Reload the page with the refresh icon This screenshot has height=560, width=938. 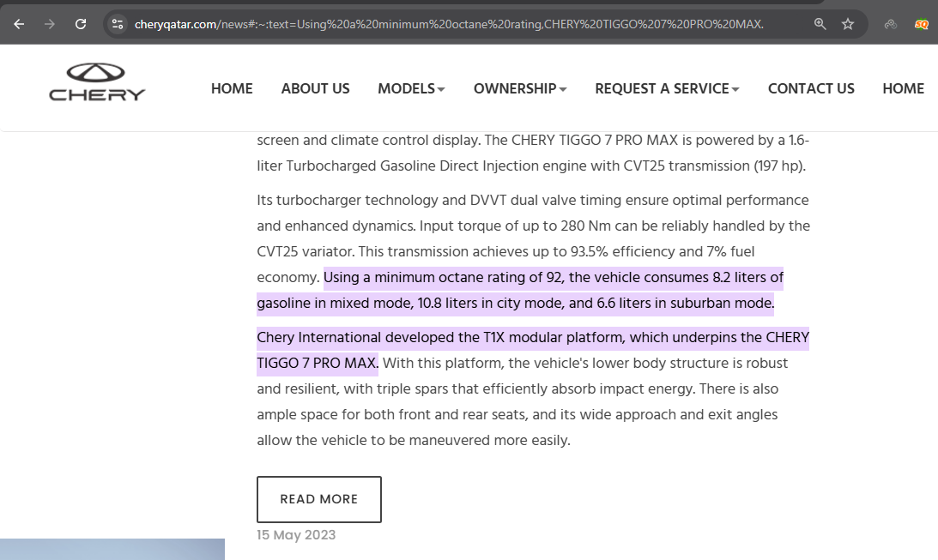pyautogui.click(x=81, y=24)
